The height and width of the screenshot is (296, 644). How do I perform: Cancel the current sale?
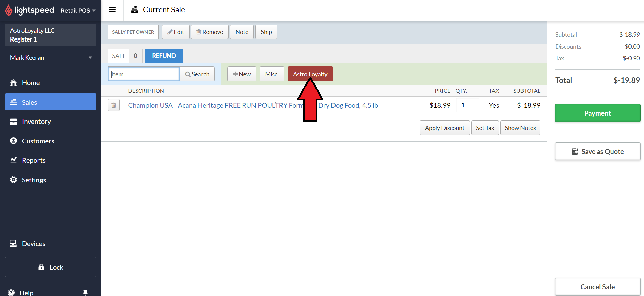pyautogui.click(x=597, y=287)
